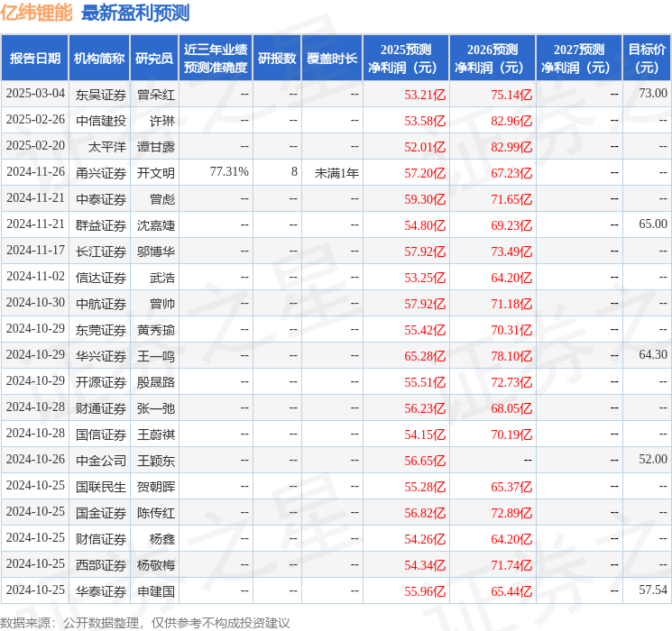This screenshot has height=631, width=672.
Task: Select institution cell 财信证券
Action: coord(101,539)
